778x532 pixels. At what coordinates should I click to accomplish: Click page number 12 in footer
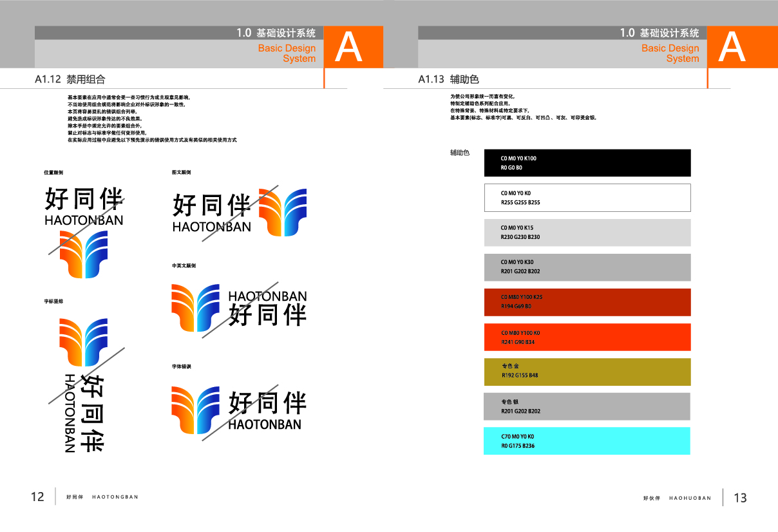point(38,497)
